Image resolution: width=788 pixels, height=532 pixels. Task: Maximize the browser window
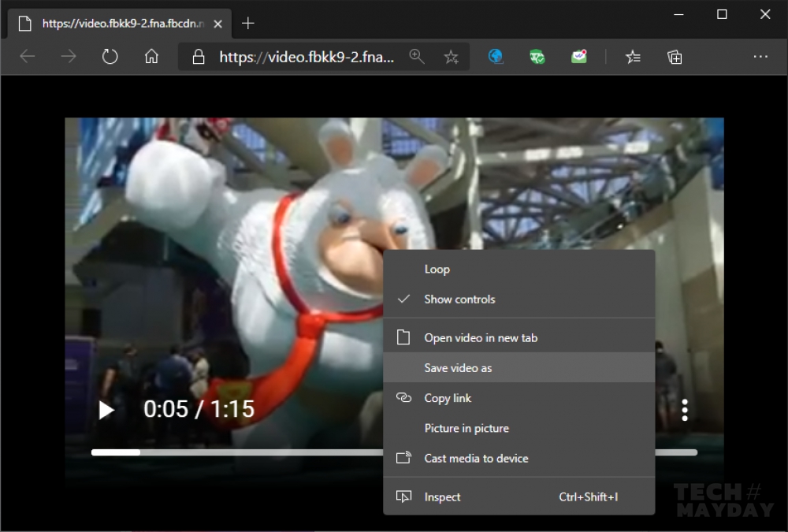coord(722,15)
